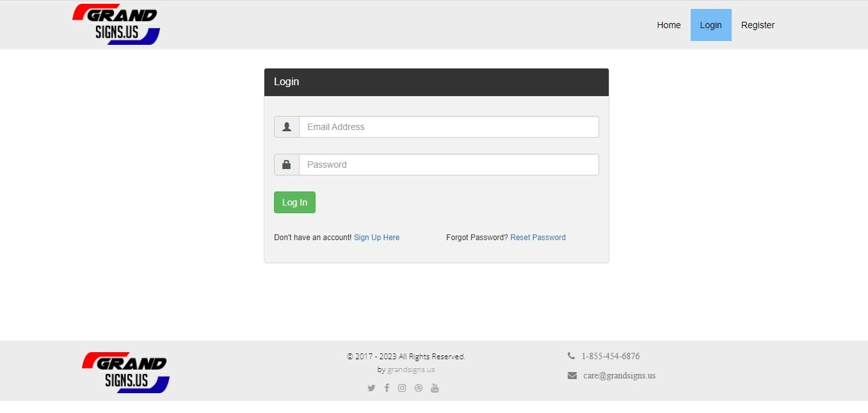
Task: Click the grandsigns.us footer link
Action: point(411,369)
